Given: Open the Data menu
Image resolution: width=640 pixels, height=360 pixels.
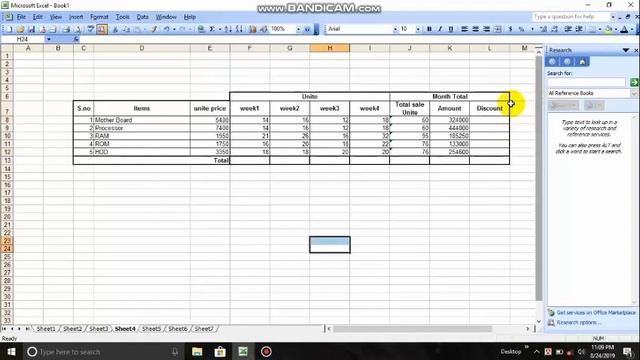Looking at the screenshot, I should (142, 17).
